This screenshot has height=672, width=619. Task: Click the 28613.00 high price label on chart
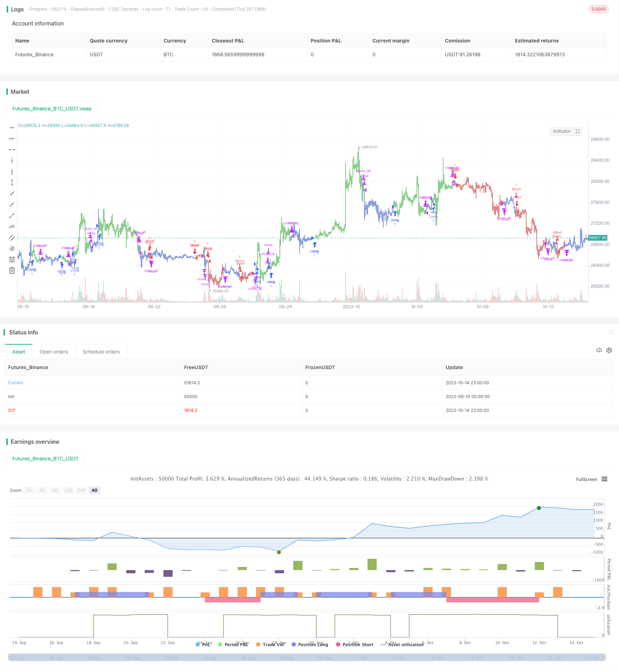(370, 147)
